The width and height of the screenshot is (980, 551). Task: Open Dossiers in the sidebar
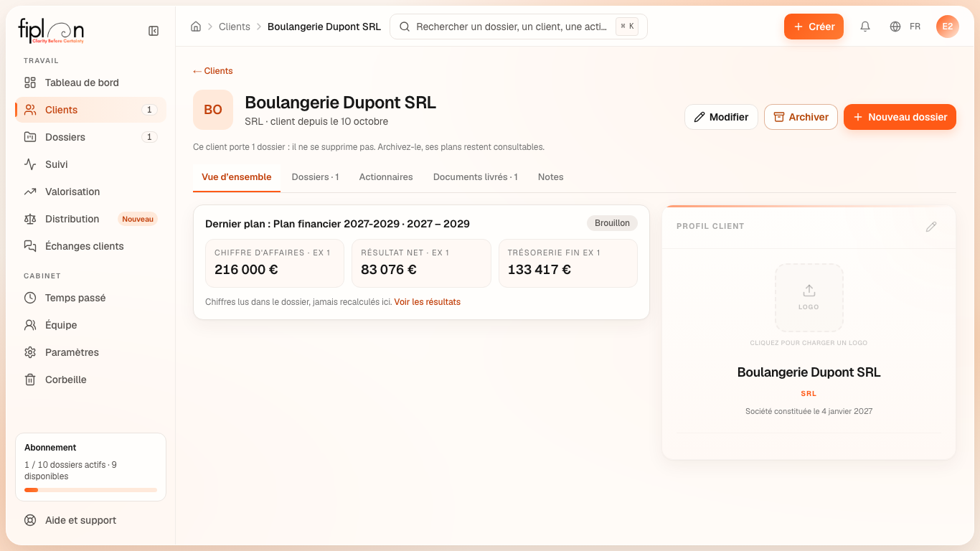pos(90,137)
